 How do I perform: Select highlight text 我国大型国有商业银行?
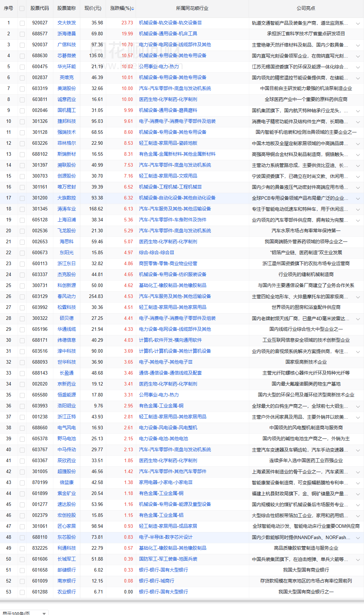click(306, 570)
